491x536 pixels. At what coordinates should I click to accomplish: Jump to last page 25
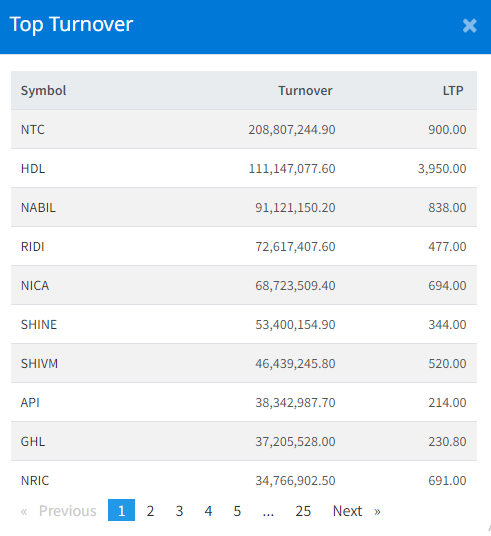point(303,511)
